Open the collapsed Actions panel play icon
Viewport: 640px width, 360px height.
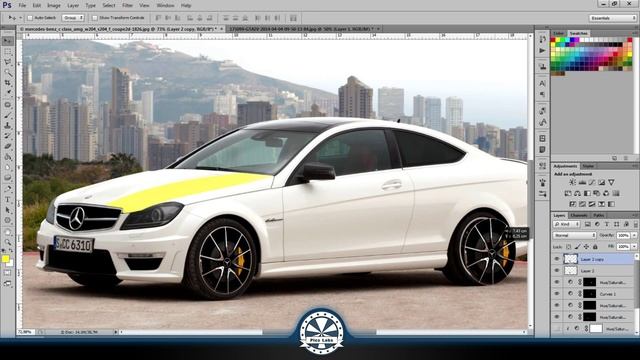[x=542, y=51]
